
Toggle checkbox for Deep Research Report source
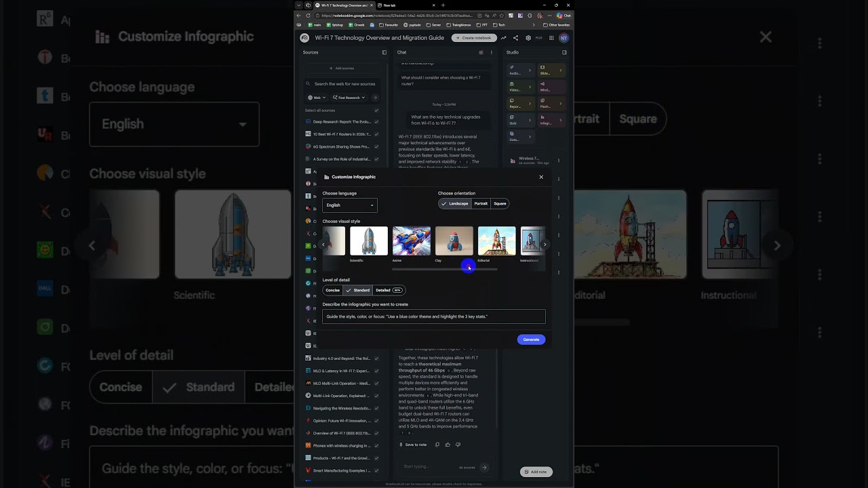[x=376, y=122]
